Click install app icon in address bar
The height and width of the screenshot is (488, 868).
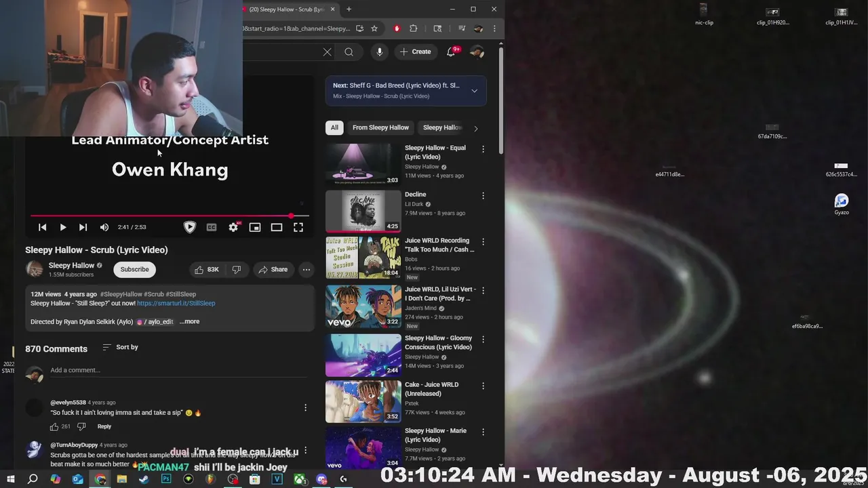[359, 28]
